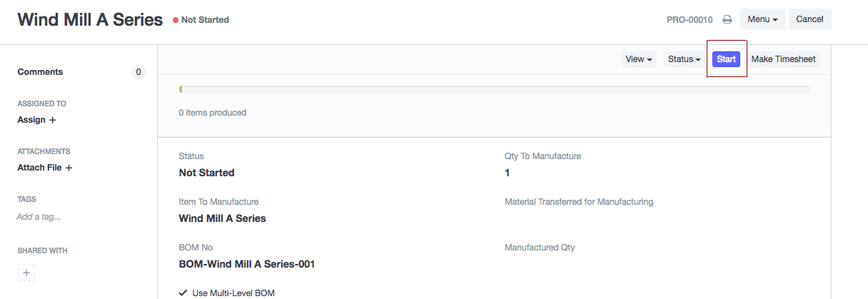This screenshot has height=299, width=868.
Task: Toggle the Use Multi-Level BOM checkbox
Action: click(183, 293)
